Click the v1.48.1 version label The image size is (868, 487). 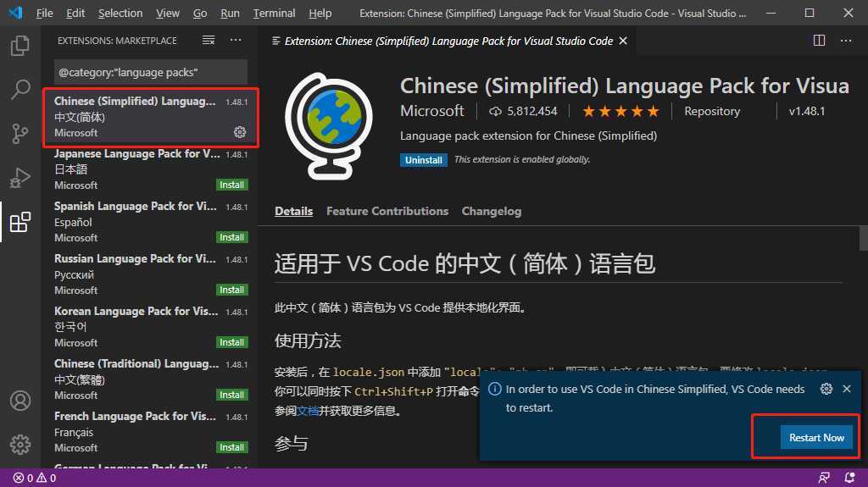(807, 111)
